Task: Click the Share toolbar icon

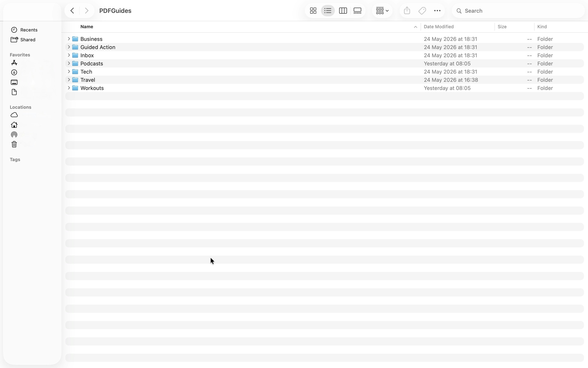Action: tap(407, 11)
